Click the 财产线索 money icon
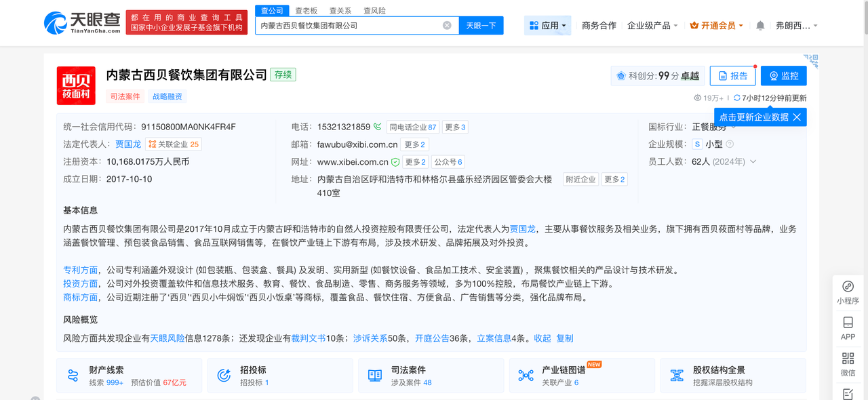868x400 pixels. (73, 374)
